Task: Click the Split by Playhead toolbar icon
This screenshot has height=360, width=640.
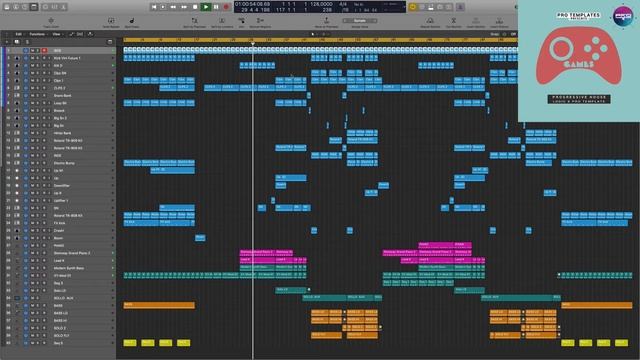Action: [x=194, y=22]
